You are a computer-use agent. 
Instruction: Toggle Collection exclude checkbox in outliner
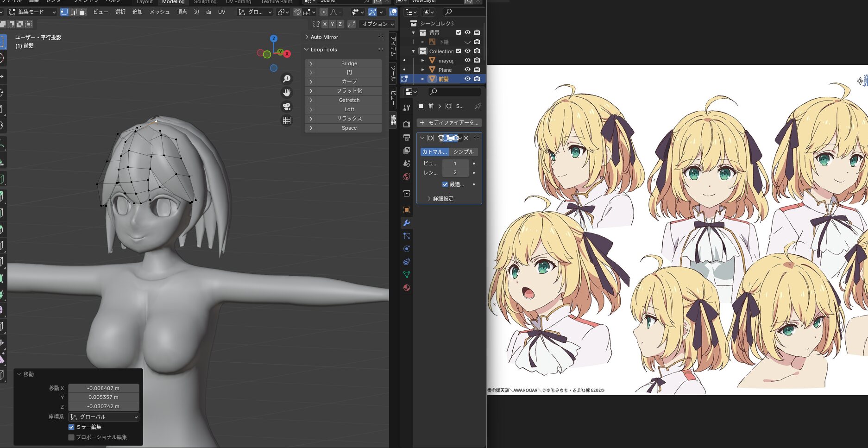[459, 51]
